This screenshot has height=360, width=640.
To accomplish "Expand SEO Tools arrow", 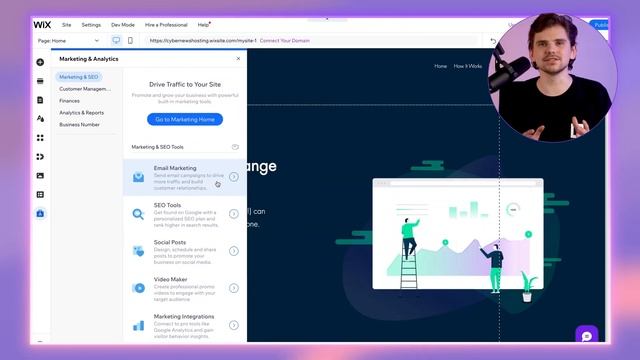I will point(233,214).
